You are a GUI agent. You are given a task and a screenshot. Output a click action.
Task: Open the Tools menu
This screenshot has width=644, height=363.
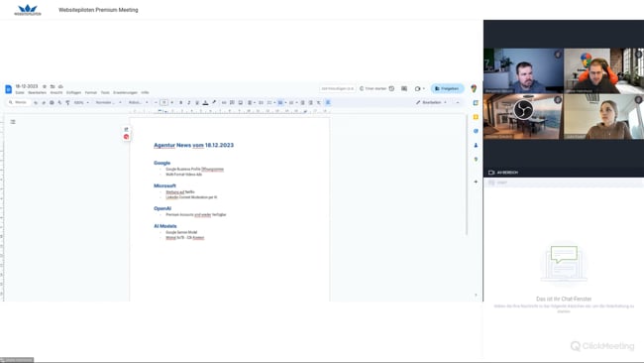pos(105,93)
